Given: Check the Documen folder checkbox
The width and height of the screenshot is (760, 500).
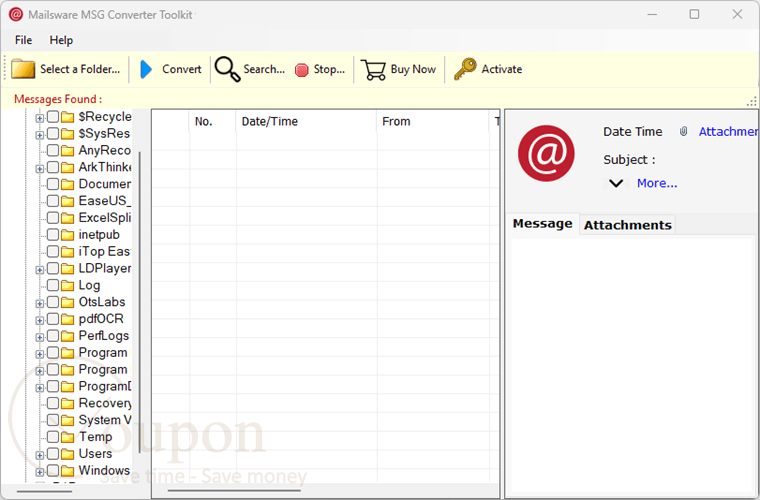Looking at the screenshot, I should click(53, 184).
